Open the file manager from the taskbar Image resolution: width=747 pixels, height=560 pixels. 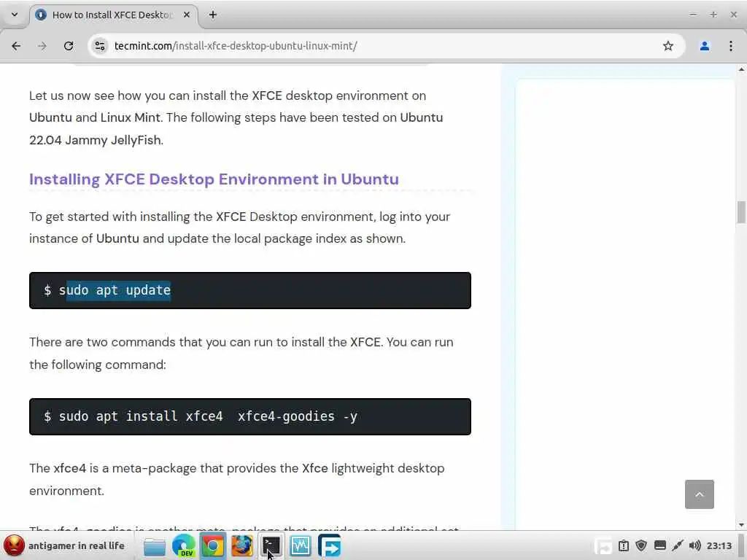point(155,546)
